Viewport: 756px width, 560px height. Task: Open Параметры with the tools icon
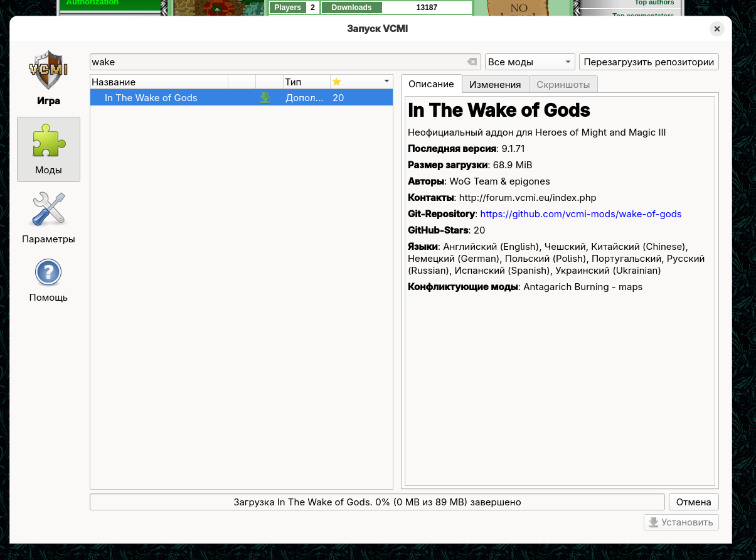(48, 218)
